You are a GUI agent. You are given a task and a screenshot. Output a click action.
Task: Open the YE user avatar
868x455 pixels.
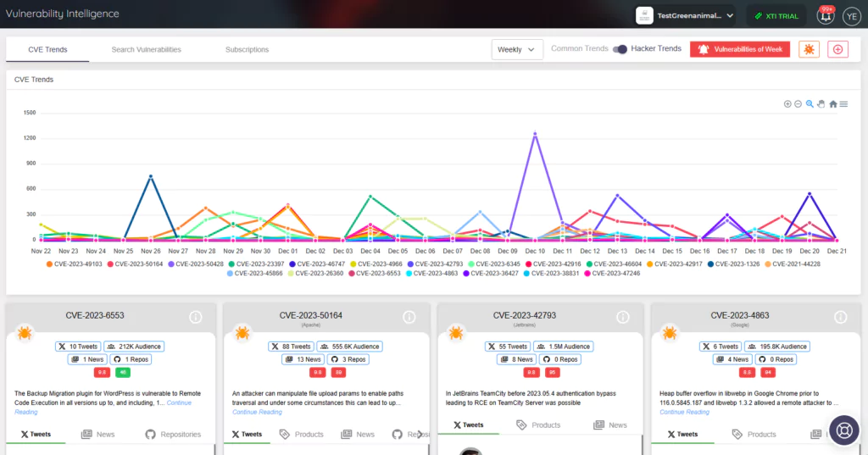851,16
